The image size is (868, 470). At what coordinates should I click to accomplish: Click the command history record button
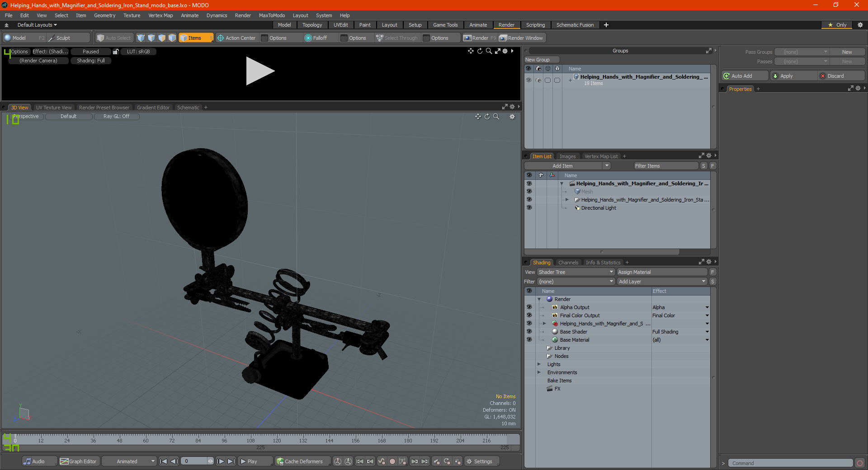(860, 463)
